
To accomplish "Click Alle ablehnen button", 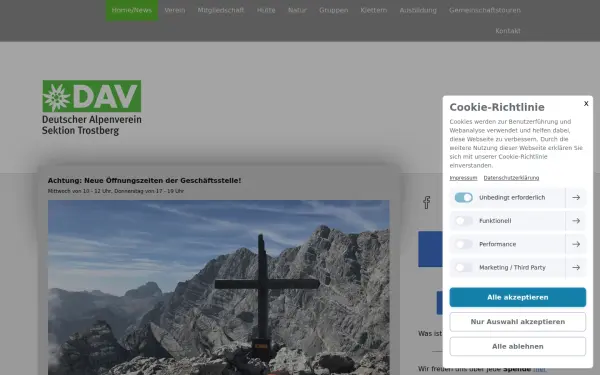I will [x=517, y=346].
